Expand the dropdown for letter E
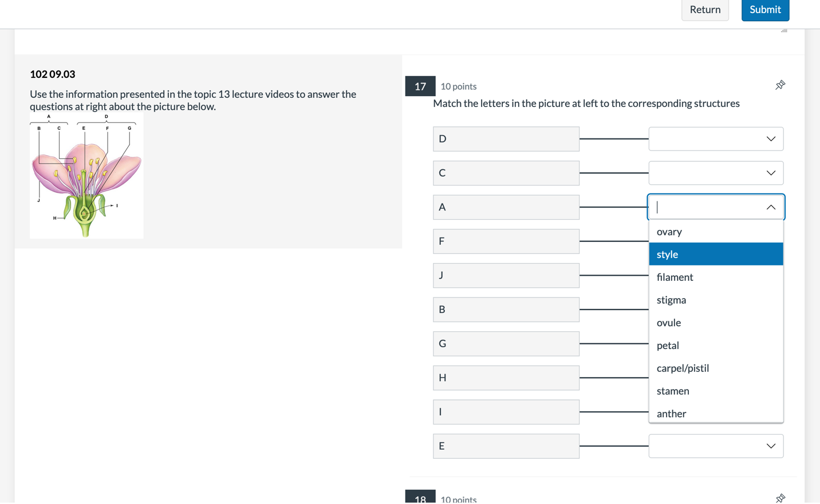This screenshot has height=504, width=820. (716, 446)
